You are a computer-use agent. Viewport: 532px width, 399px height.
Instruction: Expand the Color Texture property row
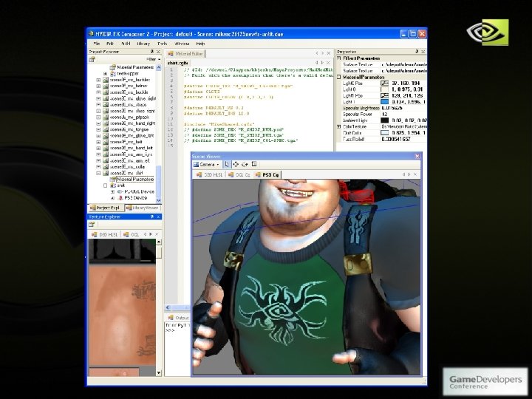pyautogui.click(x=338, y=126)
